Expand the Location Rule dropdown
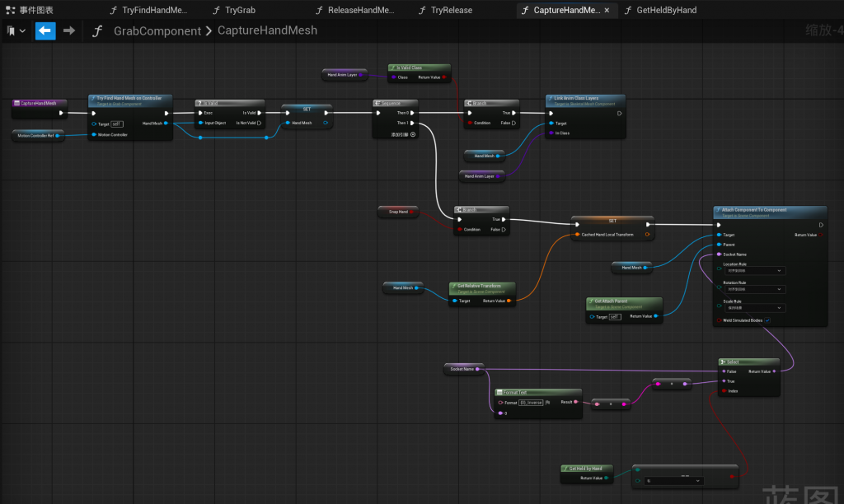 coord(753,270)
